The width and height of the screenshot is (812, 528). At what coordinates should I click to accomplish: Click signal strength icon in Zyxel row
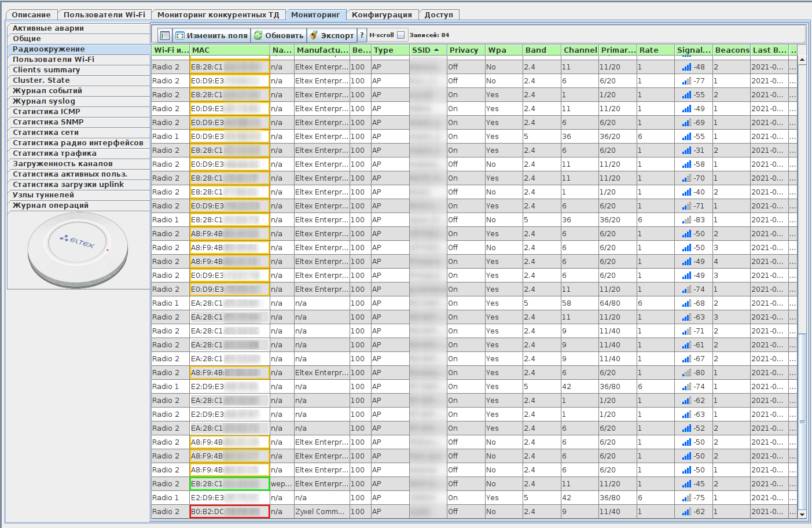pos(686,512)
